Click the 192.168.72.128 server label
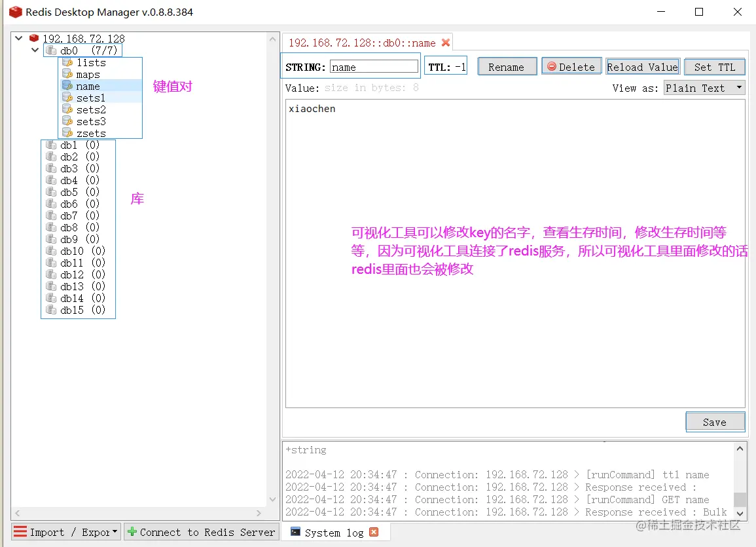The width and height of the screenshot is (756, 547). point(84,39)
